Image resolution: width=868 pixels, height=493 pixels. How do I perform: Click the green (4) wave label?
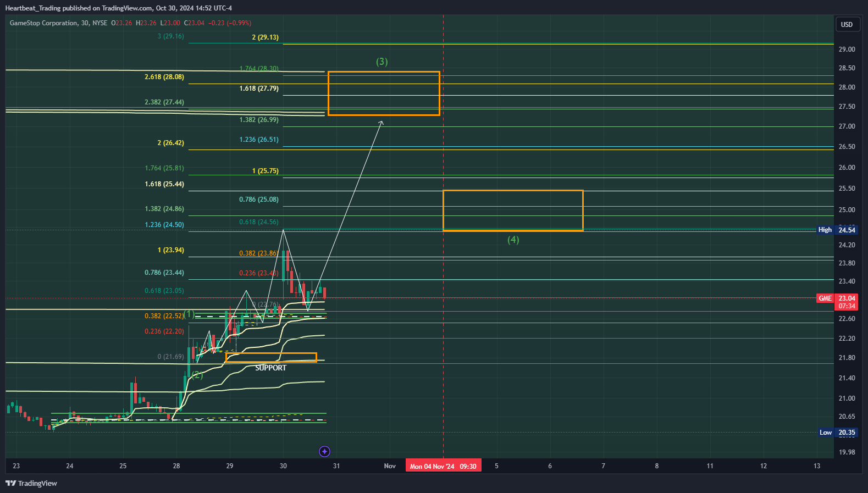[x=513, y=240]
